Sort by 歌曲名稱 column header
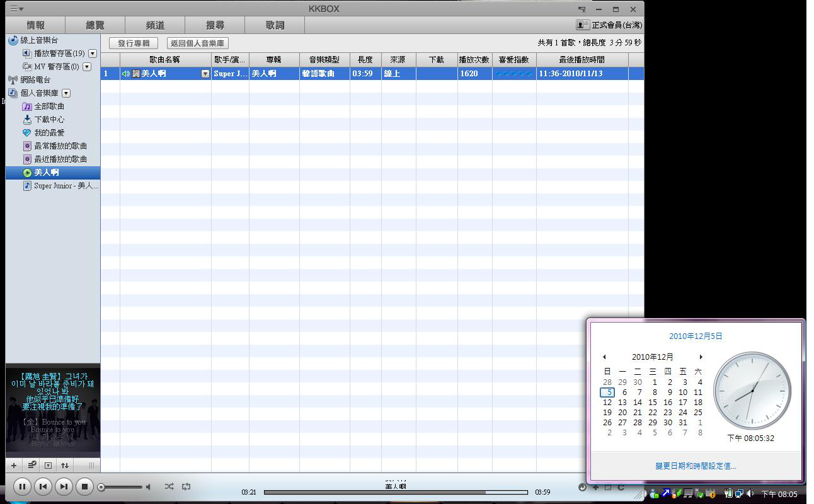 pos(165,60)
